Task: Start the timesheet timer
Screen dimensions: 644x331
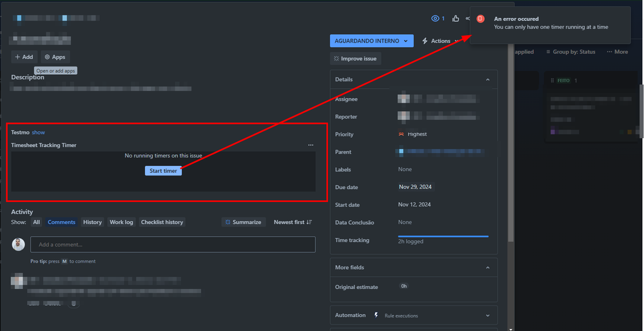Action: 163,170
